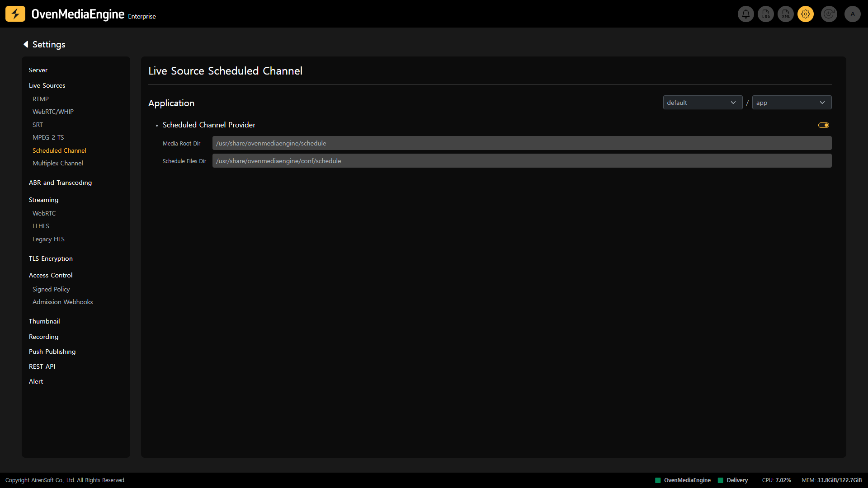Expand the 'app' application dropdown
Viewport: 868px width, 488px height.
click(x=792, y=103)
